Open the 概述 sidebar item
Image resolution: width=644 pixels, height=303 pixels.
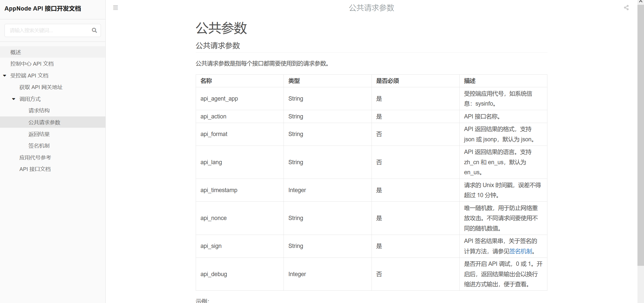(53, 52)
